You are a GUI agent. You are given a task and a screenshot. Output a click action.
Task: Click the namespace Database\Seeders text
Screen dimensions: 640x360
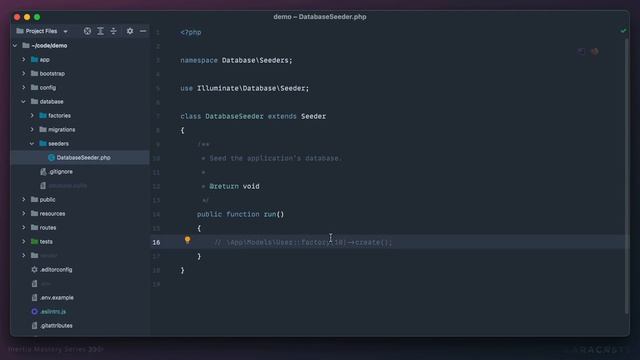[236, 60]
